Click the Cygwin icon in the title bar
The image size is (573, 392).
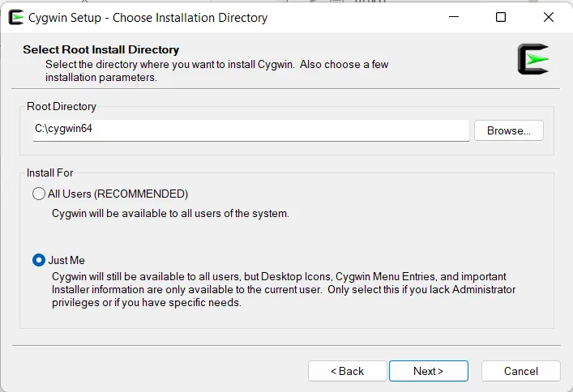16,17
